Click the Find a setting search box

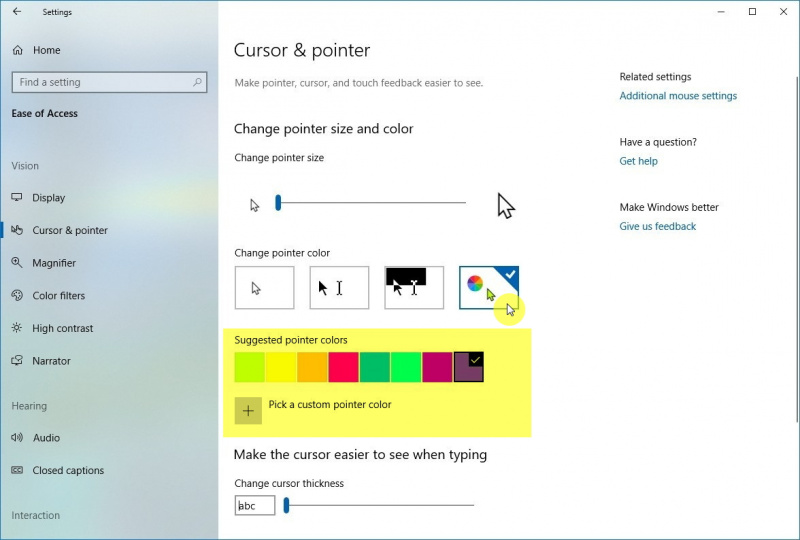109,82
